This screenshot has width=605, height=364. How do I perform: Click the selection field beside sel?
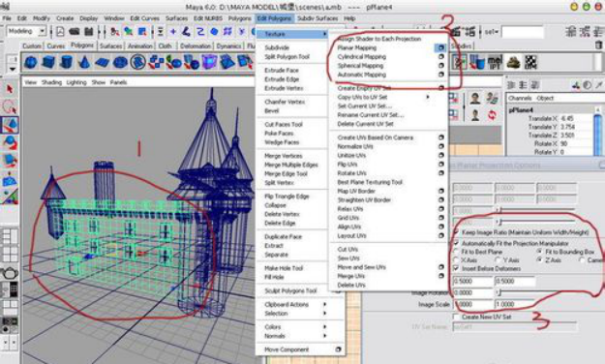[x=522, y=32]
